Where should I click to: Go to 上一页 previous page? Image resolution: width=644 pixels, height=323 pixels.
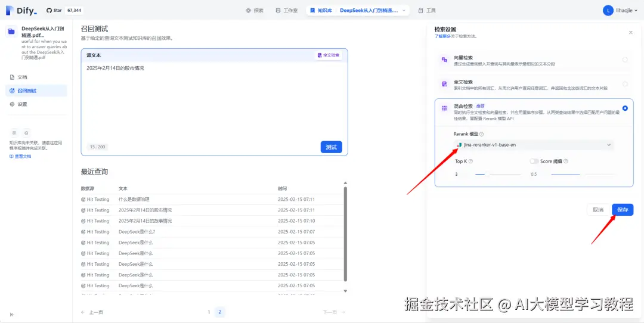point(92,312)
